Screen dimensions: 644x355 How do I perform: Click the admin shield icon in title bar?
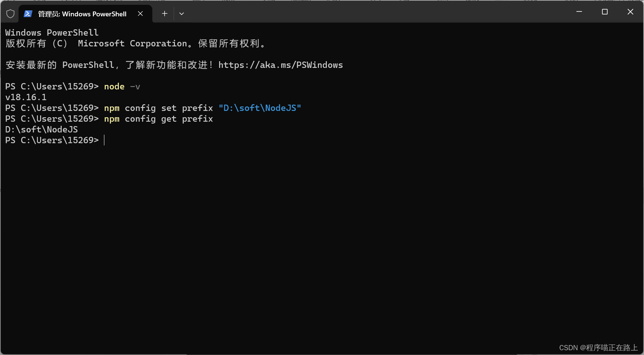coord(10,14)
